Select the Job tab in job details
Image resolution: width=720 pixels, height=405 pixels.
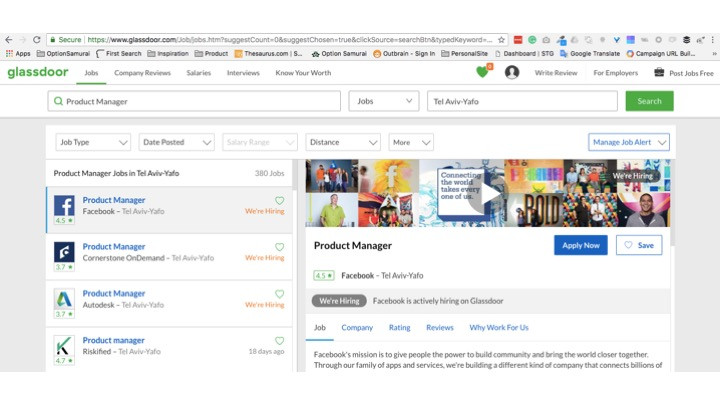pyautogui.click(x=320, y=327)
